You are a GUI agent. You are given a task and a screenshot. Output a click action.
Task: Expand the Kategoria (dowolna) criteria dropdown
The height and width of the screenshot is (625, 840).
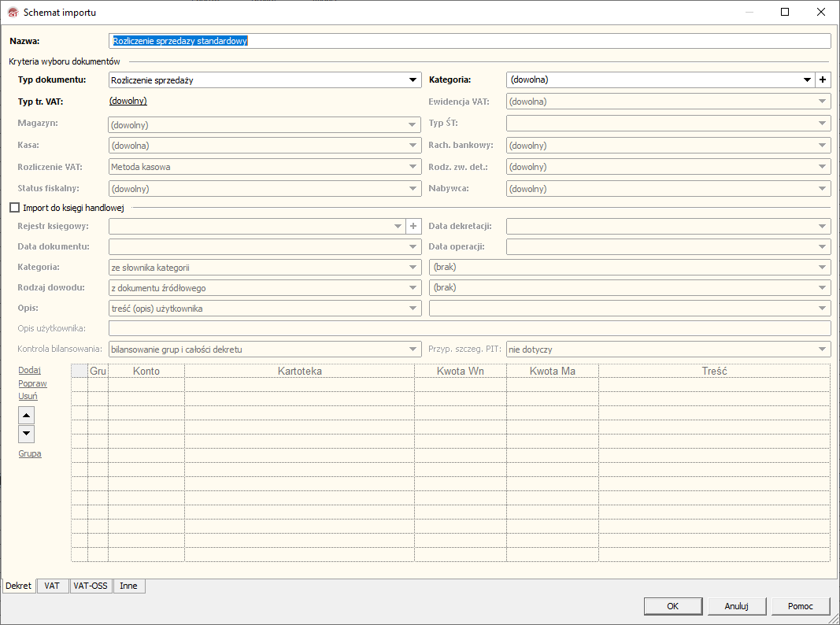660,80
